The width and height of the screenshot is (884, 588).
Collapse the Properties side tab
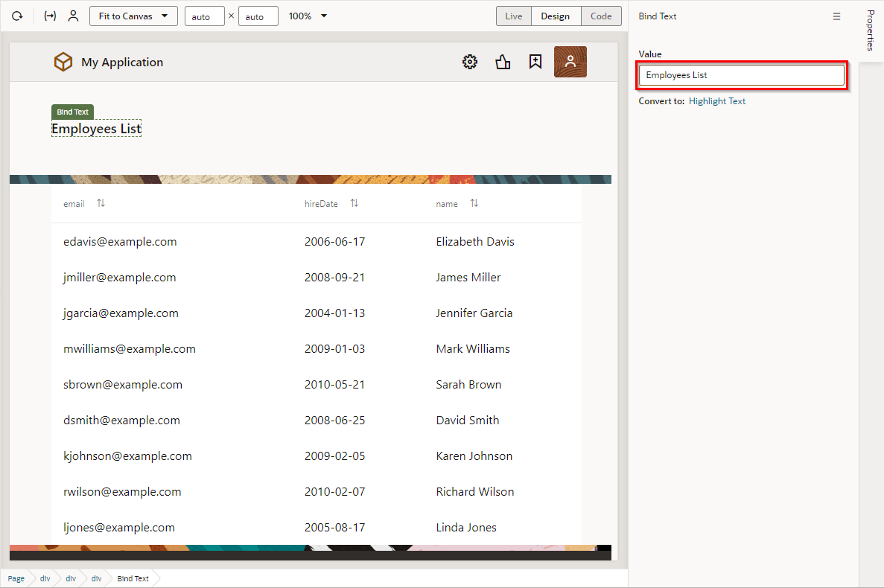tap(871, 31)
